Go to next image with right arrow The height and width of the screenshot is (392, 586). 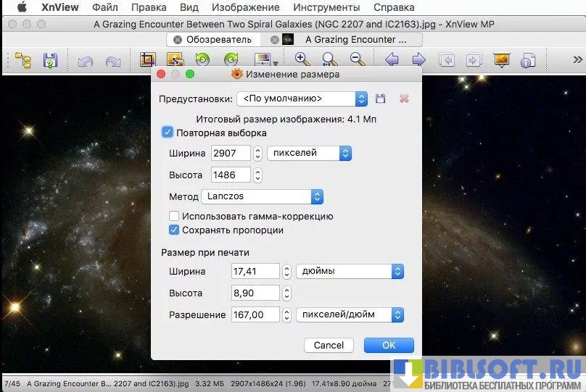418,61
